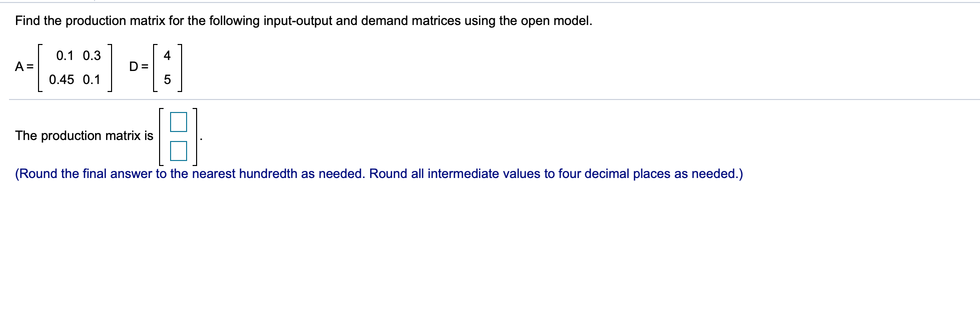Click the blue rounding instruction text
This screenshot has width=980, height=326.
379,173
